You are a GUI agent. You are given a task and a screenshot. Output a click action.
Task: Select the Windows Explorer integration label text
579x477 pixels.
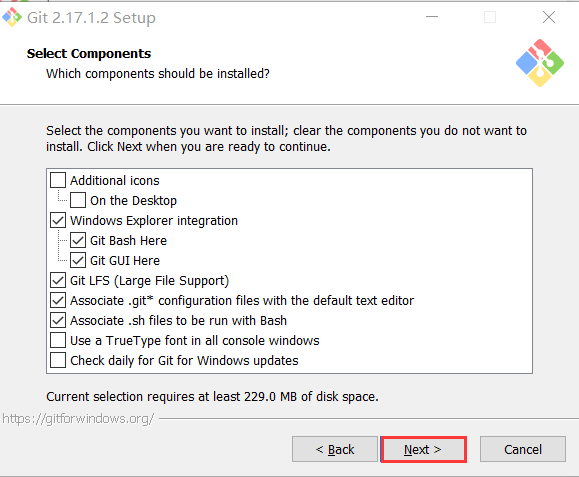(x=154, y=221)
